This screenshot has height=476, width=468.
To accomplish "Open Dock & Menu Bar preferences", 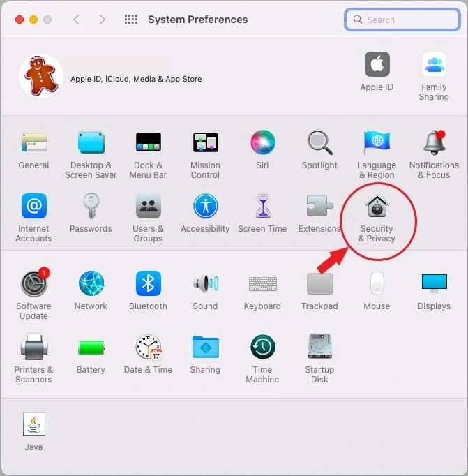I will click(x=148, y=142).
